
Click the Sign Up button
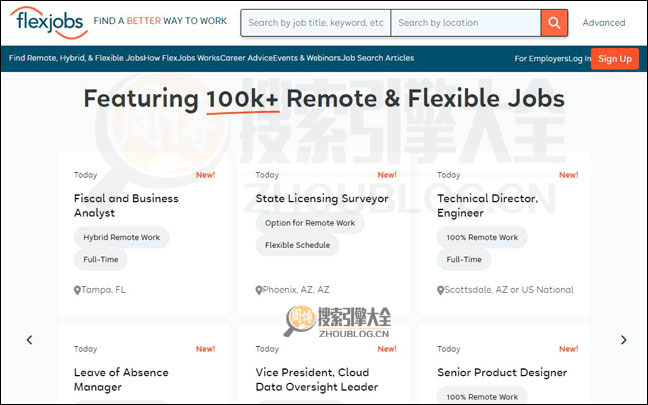coord(614,58)
